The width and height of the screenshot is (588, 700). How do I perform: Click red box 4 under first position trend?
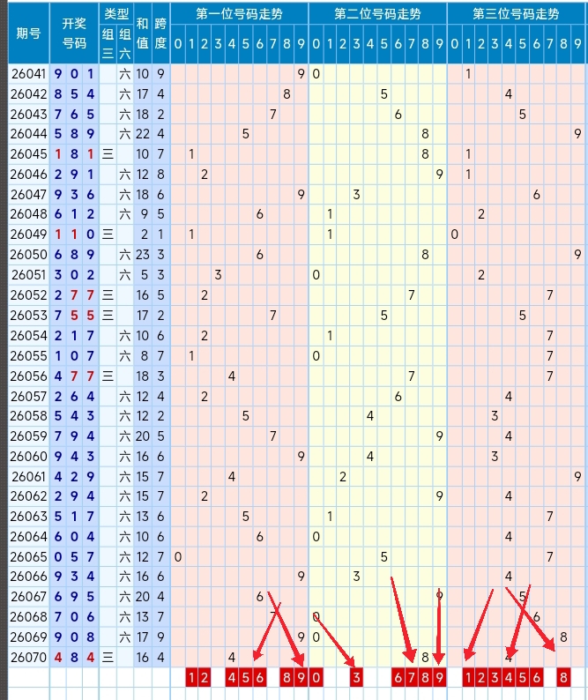(232, 678)
